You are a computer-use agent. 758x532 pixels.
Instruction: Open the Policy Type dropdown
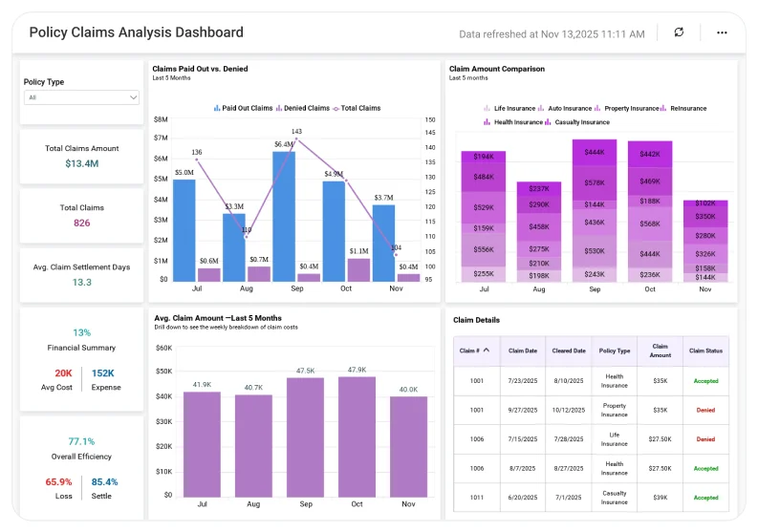tap(81, 97)
